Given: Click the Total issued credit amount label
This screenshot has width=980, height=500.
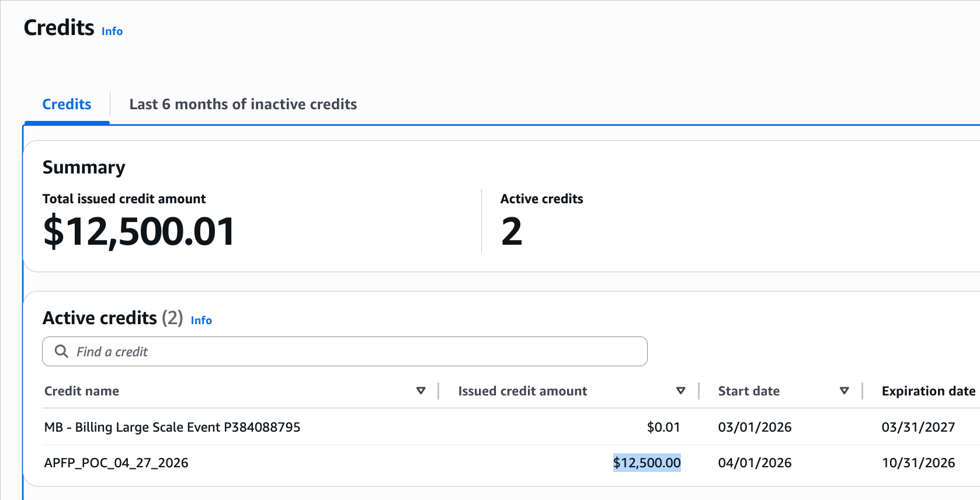Looking at the screenshot, I should [124, 199].
